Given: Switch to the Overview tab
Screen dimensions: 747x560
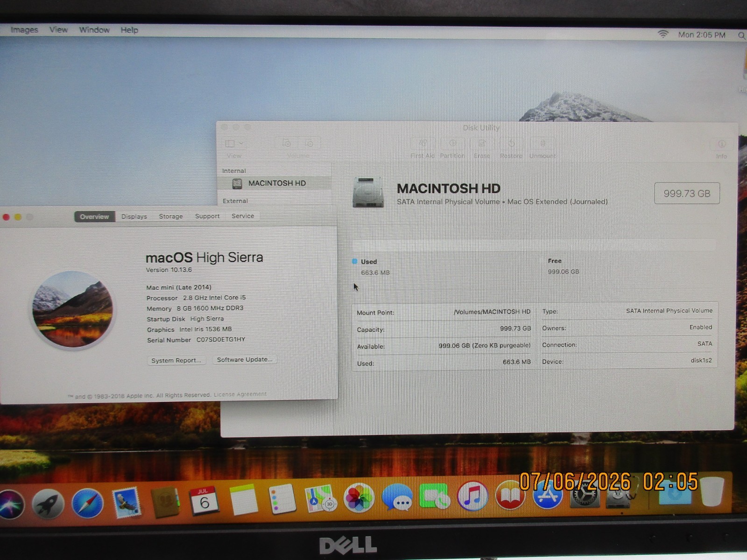Looking at the screenshot, I should point(94,217).
